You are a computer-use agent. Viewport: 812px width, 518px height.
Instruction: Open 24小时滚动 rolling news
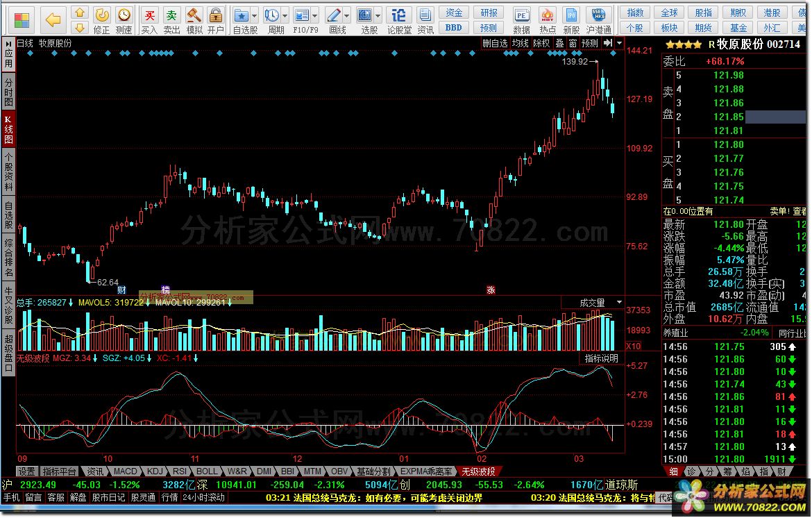tap(203, 497)
